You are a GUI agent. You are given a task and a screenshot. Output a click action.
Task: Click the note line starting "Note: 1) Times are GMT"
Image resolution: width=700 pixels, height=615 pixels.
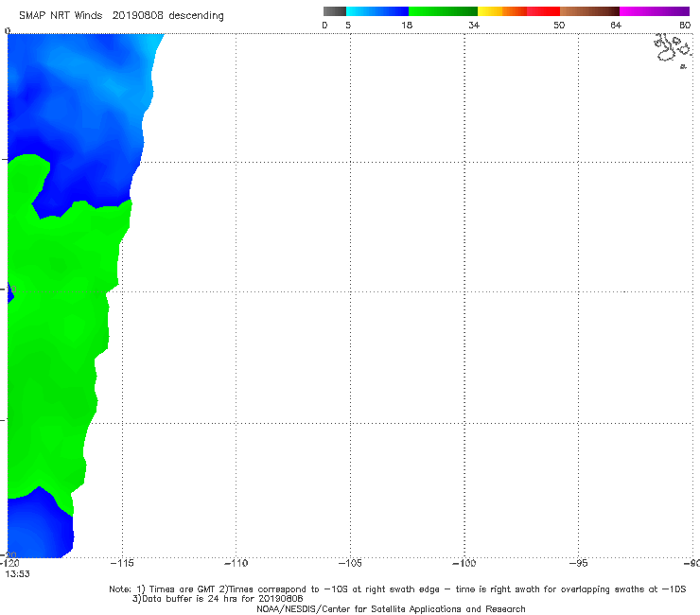[397, 589]
